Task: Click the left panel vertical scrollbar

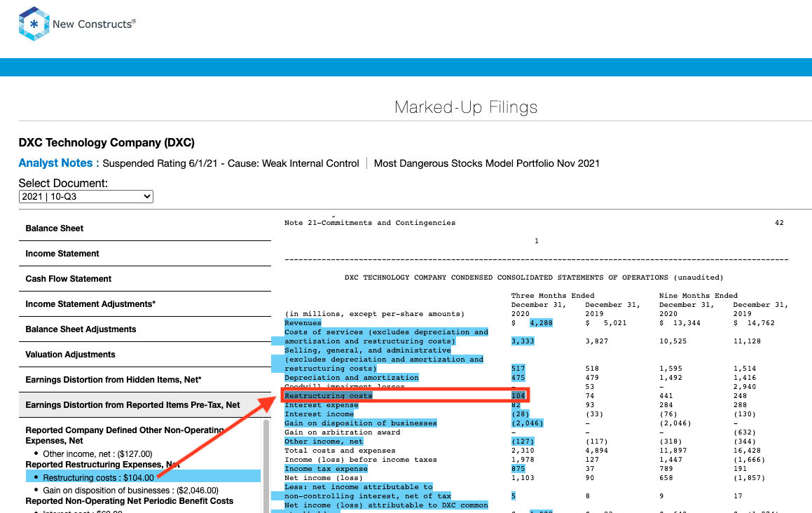Action: tap(266, 466)
